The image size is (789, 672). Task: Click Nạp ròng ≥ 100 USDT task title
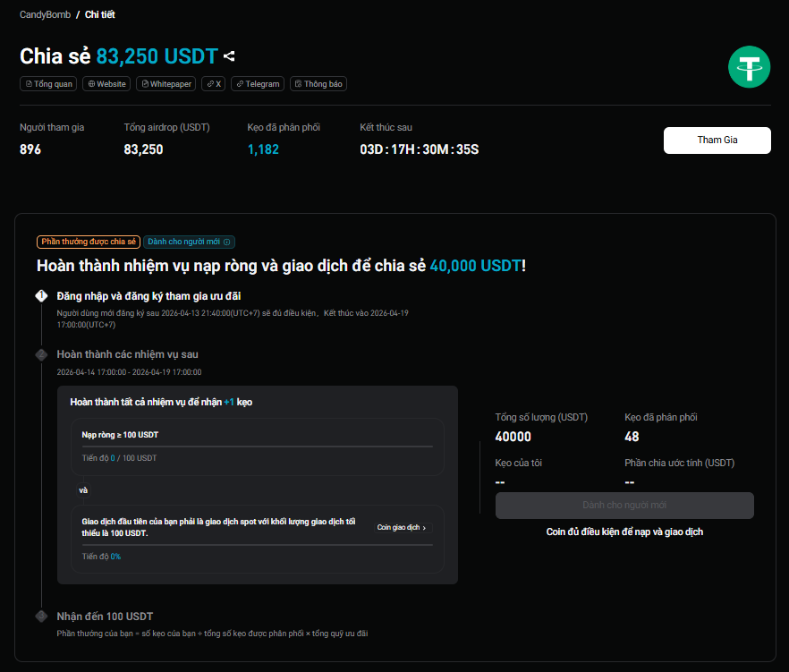(x=120, y=435)
